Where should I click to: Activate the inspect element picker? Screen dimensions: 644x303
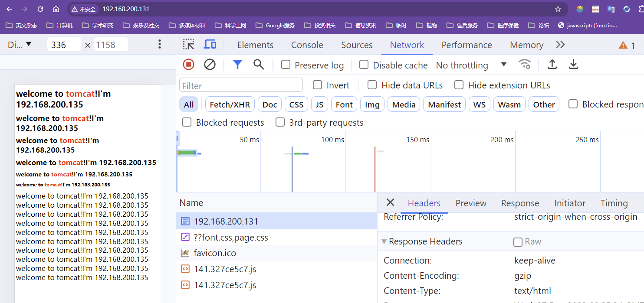tap(188, 44)
